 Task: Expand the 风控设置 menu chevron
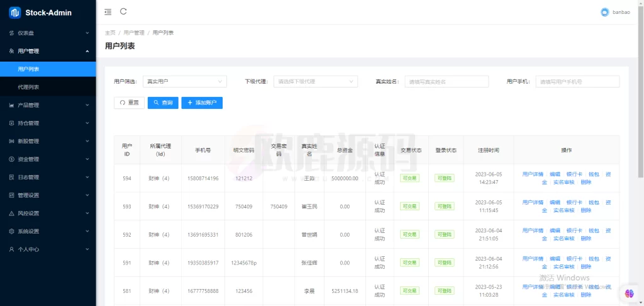pyautogui.click(x=87, y=213)
